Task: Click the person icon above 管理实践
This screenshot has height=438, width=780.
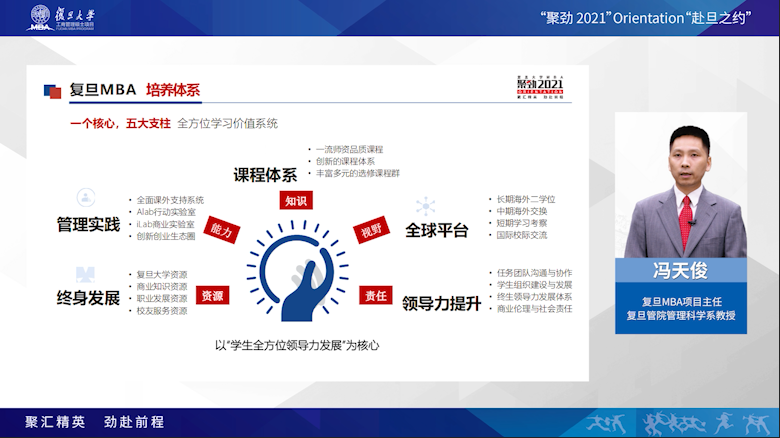Action: (86, 198)
